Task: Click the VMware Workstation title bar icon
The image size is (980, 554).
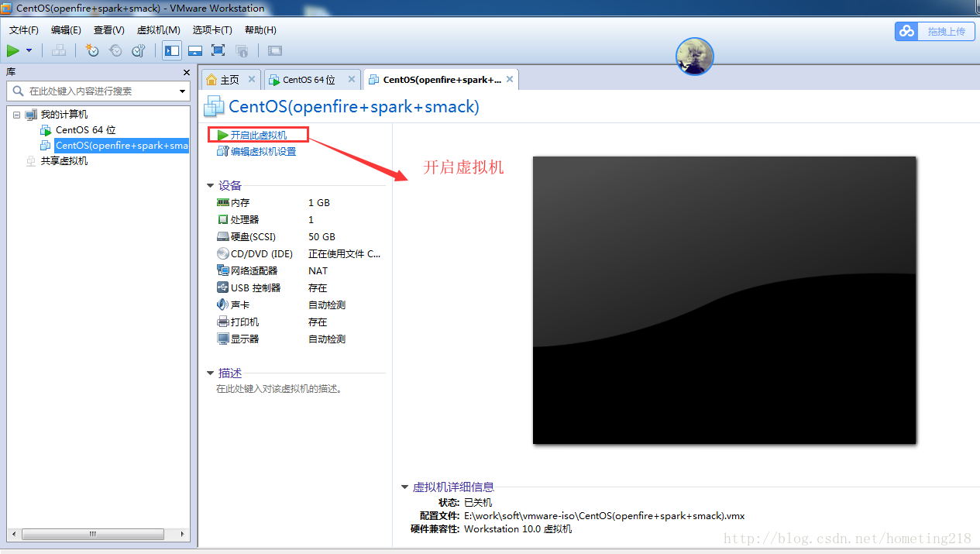Action: [x=8, y=9]
